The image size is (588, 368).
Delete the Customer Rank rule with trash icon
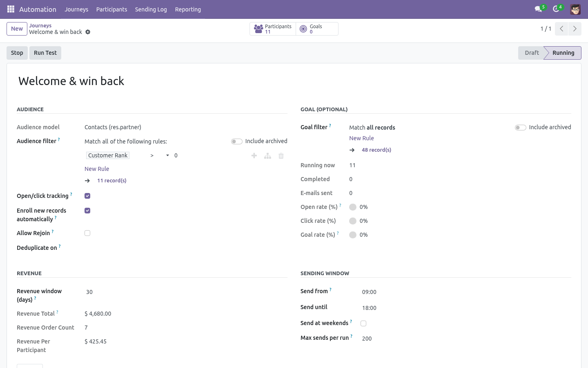[x=281, y=156]
